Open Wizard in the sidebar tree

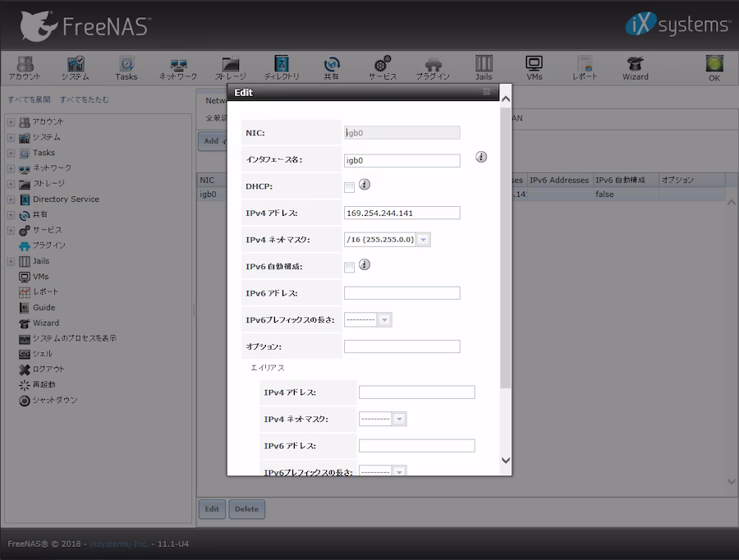(39, 323)
